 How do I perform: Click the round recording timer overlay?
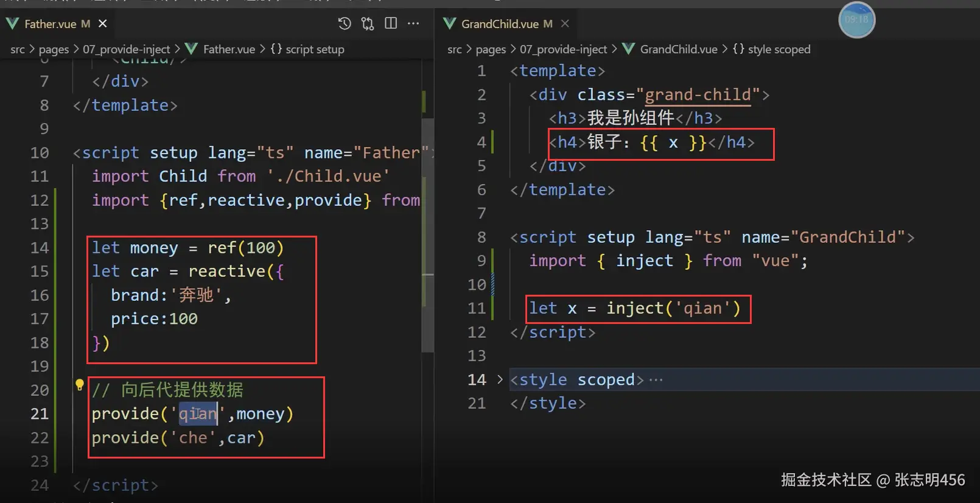[x=856, y=19]
